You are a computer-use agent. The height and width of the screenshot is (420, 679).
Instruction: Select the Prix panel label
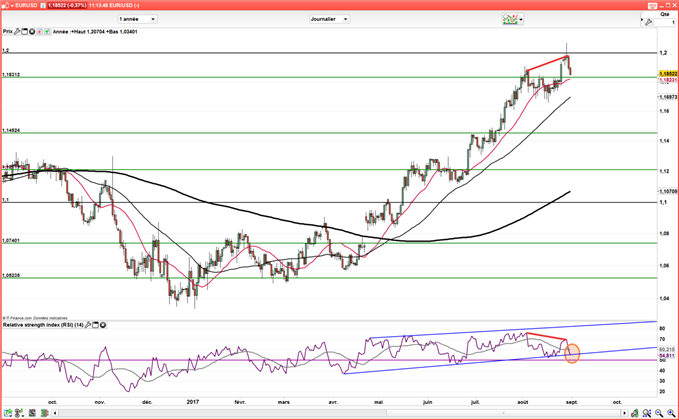click(8, 32)
